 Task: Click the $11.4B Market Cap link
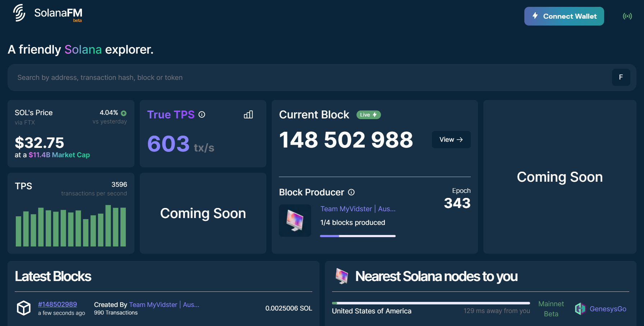[x=59, y=155]
